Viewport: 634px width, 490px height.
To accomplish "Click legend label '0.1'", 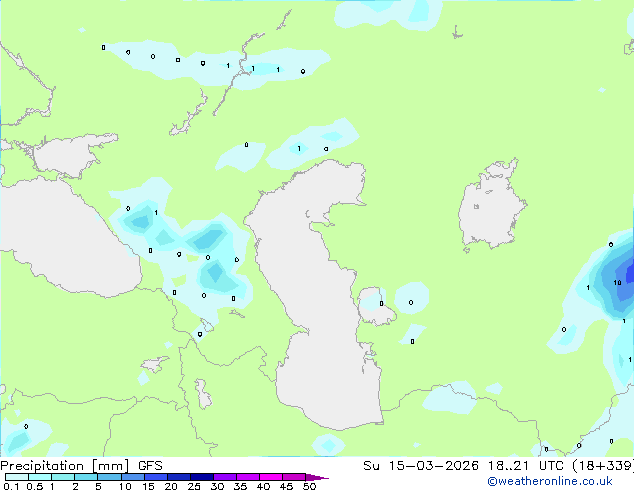I will tap(11, 486).
